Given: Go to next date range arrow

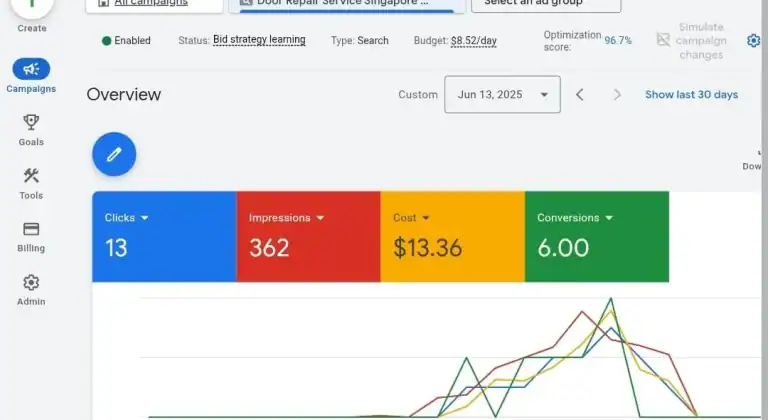Looking at the screenshot, I should pyautogui.click(x=617, y=95).
